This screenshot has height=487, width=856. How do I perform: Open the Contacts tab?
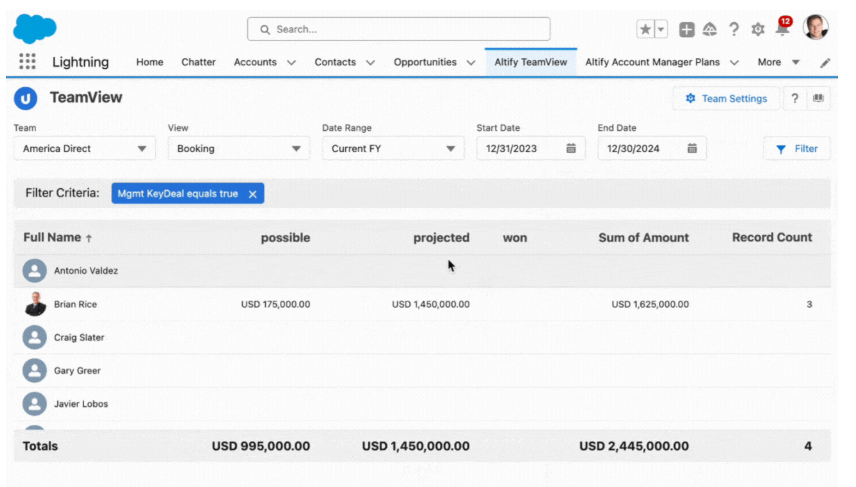pyautogui.click(x=335, y=62)
